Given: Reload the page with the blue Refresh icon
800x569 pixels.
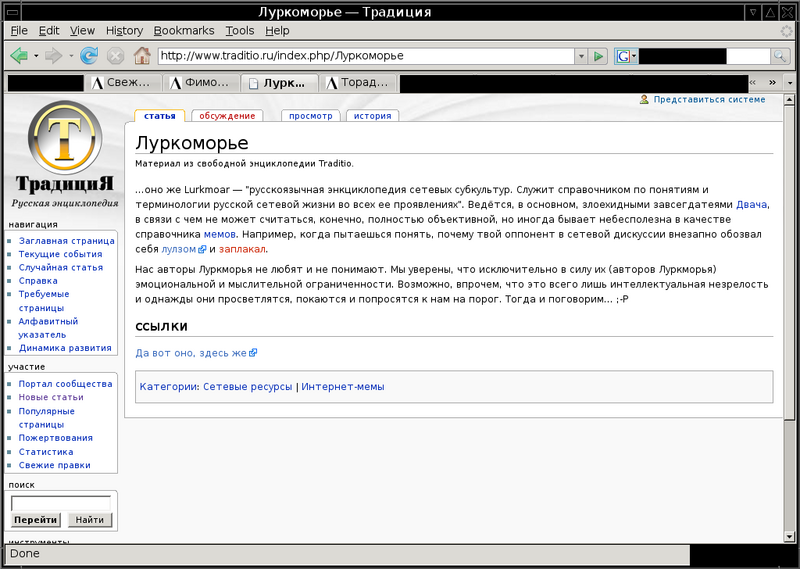Looking at the screenshot, I should click(x=89, y=56).
